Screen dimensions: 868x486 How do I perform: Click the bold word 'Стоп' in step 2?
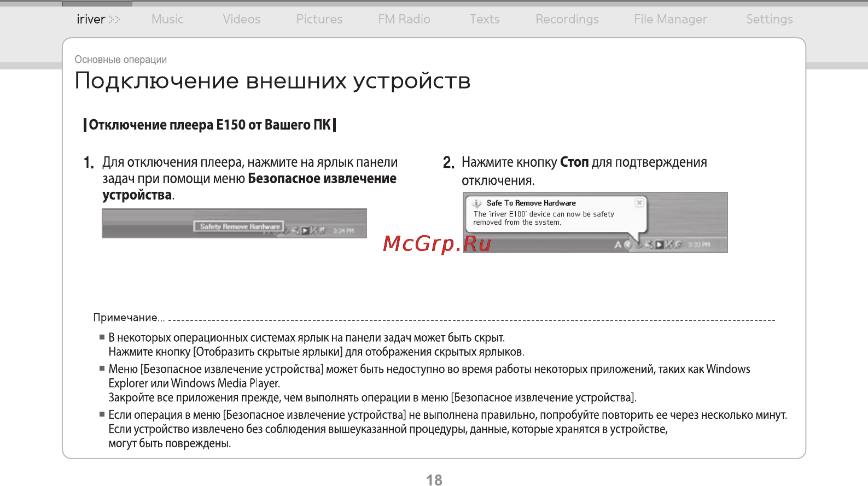574,162
